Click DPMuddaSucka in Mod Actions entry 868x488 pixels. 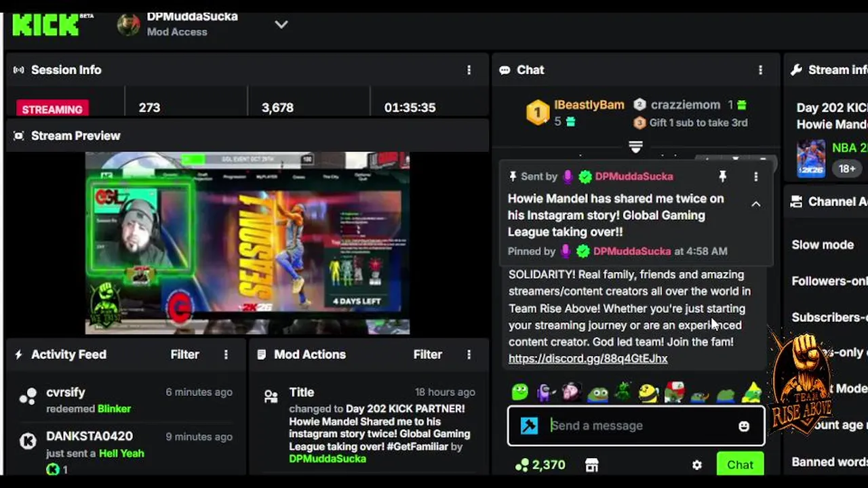(328, 459)
